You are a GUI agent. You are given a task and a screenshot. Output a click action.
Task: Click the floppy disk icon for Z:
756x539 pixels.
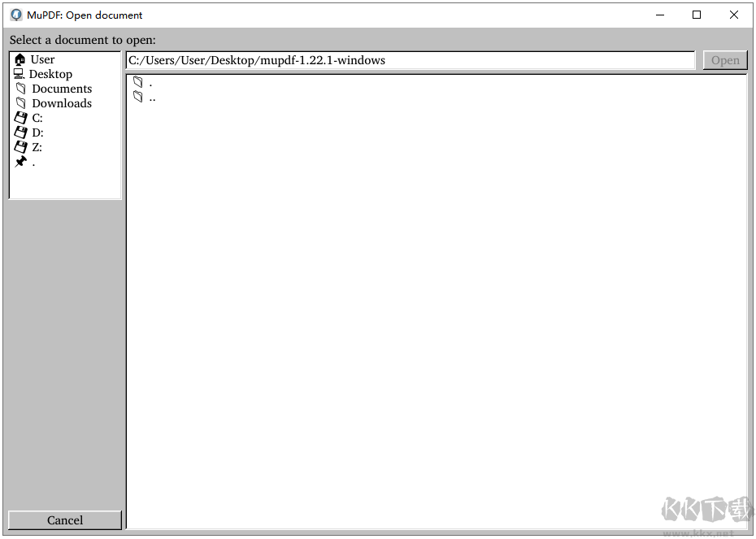(x=21, y=147)
